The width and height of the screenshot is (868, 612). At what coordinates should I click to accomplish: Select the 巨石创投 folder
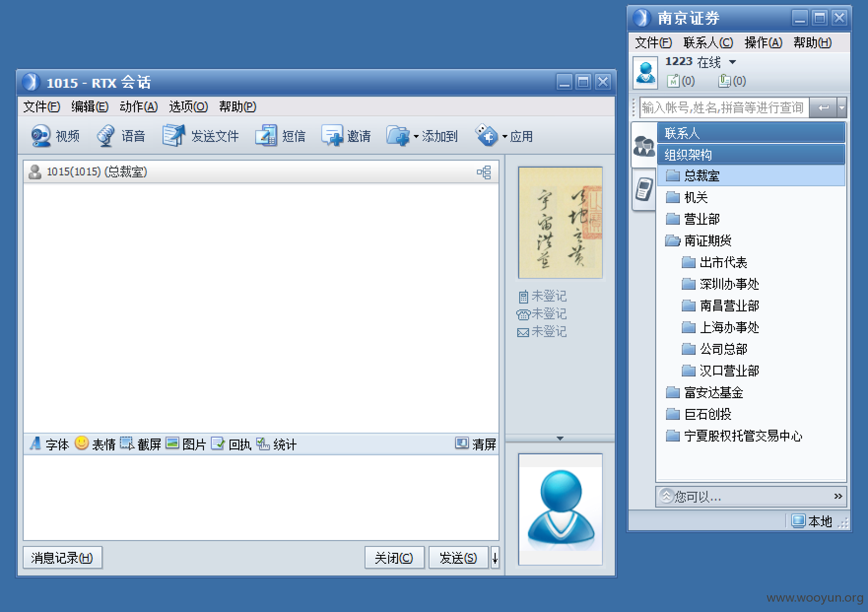(x=699, y=414)
